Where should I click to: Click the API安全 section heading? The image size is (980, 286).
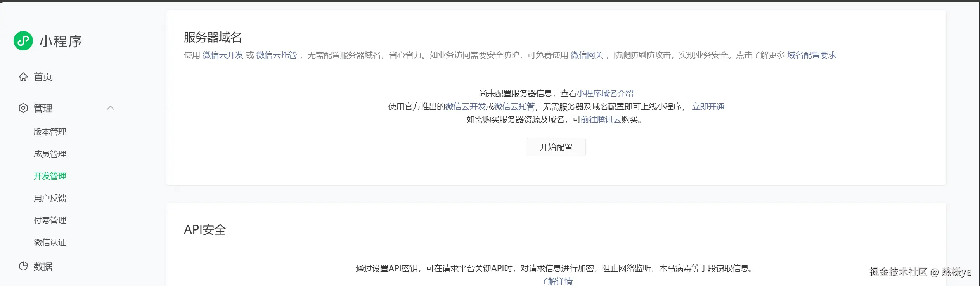pyautogui.click(x=205, y=229)
